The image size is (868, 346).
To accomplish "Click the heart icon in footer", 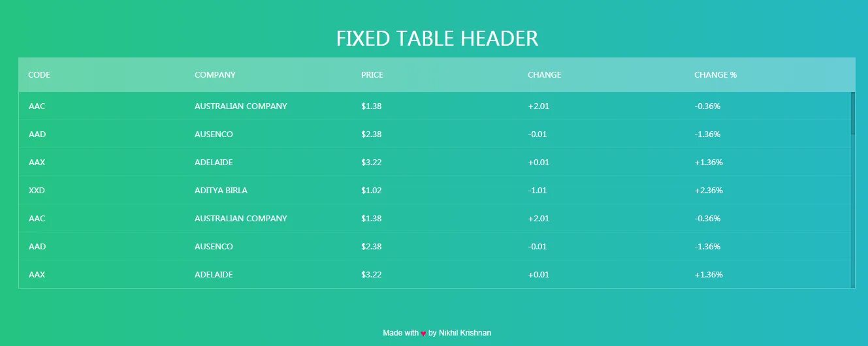I will [423, 334].
